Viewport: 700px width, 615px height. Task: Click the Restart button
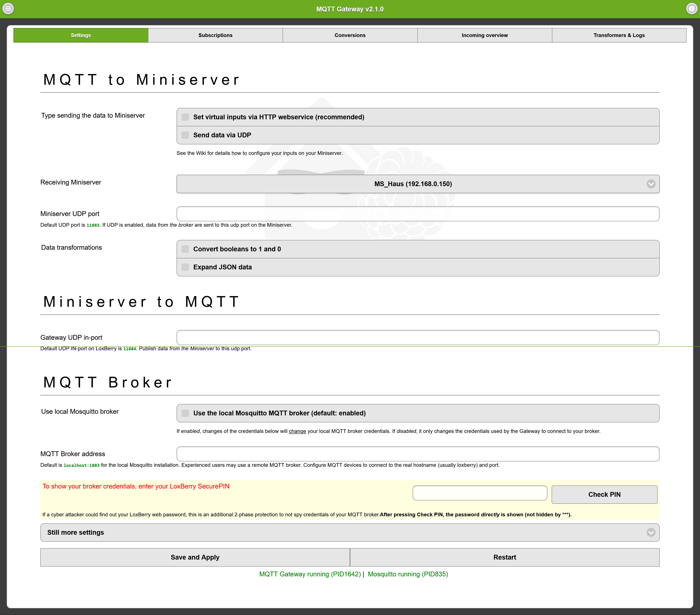click(x=504, y=558)
